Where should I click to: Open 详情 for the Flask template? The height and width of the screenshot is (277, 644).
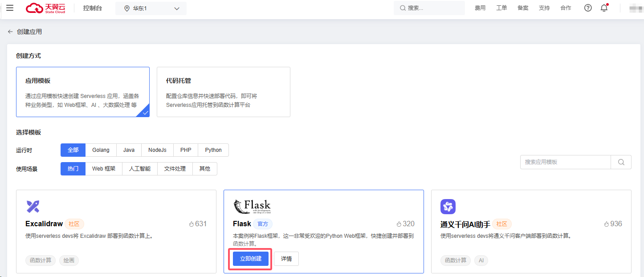pos(286,259)
